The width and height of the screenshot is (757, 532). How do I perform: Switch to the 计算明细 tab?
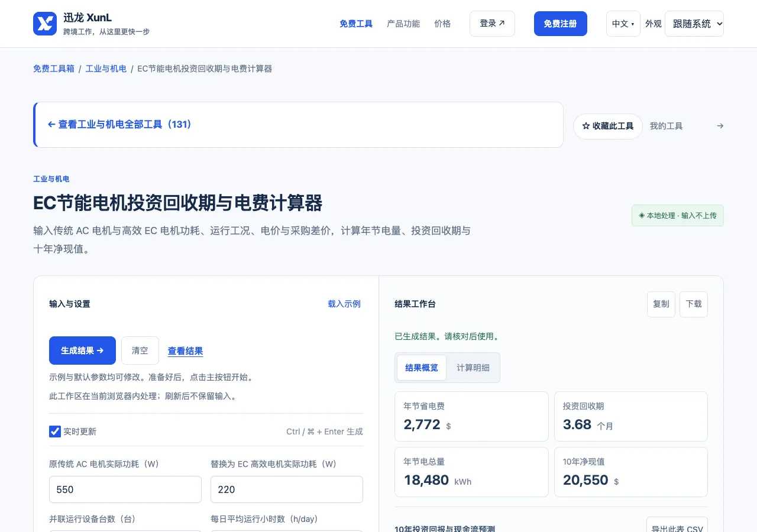tap(473, 368)
